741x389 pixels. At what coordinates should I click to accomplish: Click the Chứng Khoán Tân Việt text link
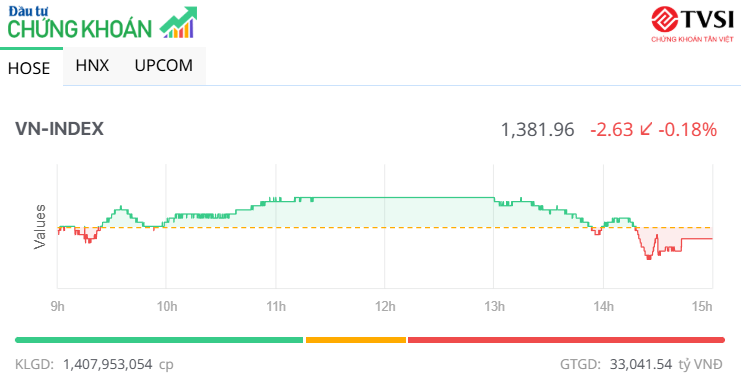[x=692, y=39]
